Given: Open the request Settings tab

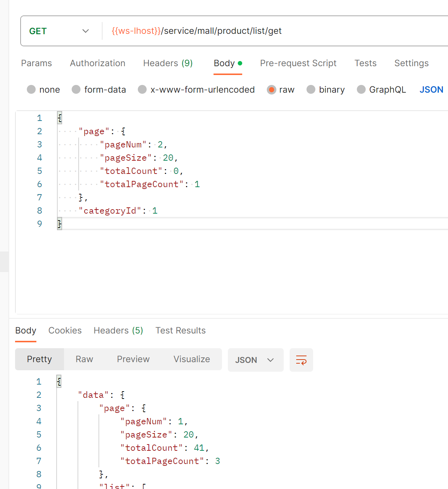Looking at the screenshot, I should (x=411, y=63).
